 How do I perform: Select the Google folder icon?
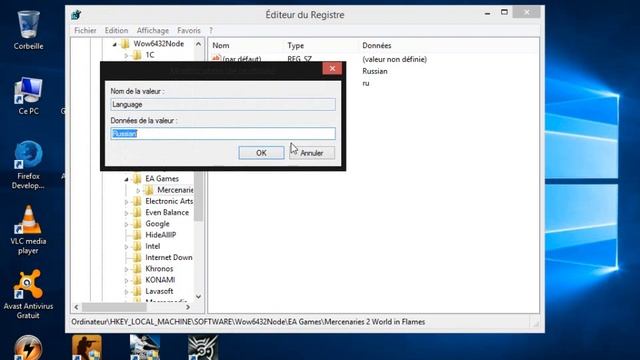click(138, 224)
